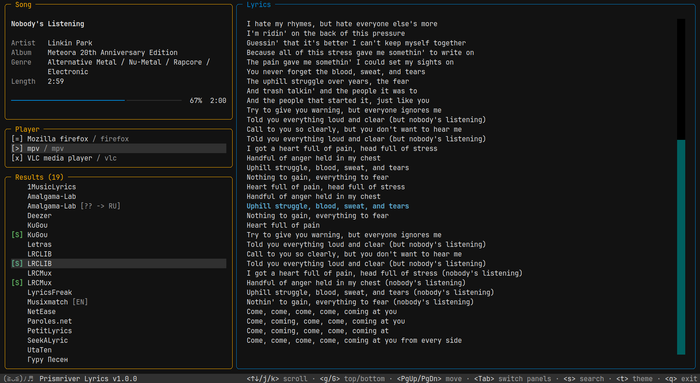Click the <s> search shortcut hint
The width and height of the screenshot is (700, 383).
583,379
